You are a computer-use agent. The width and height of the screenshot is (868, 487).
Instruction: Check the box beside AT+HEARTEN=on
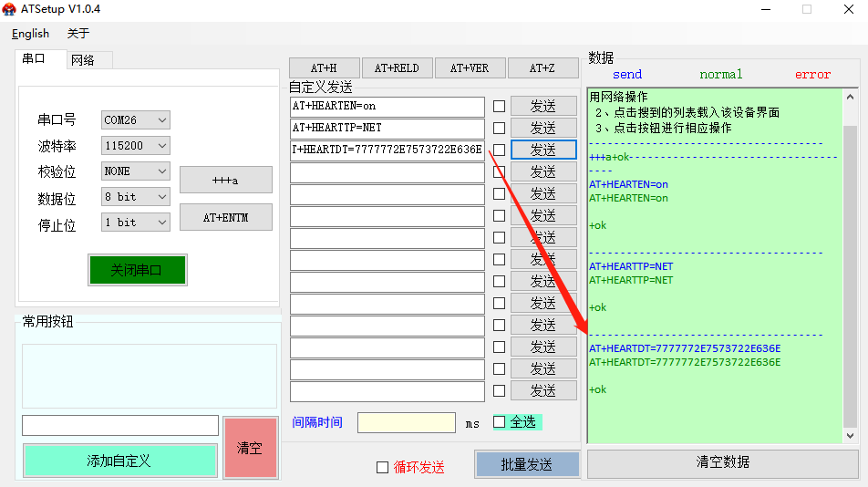[499, 106]
